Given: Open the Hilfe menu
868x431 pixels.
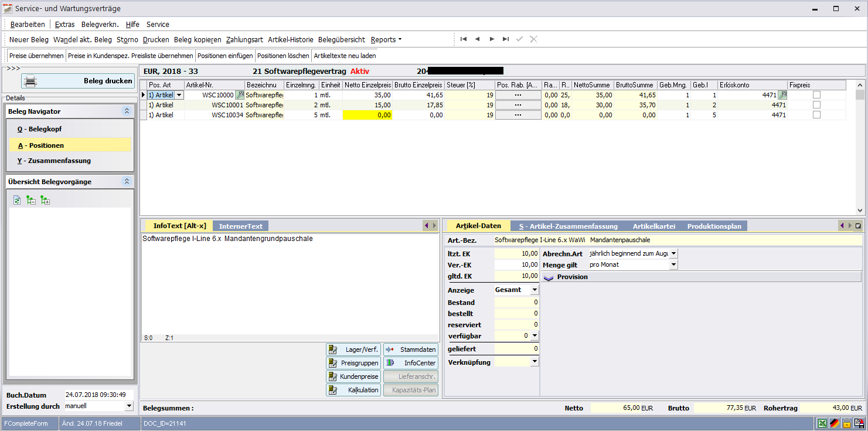Looking at the screenshot, I should [132, 24].
